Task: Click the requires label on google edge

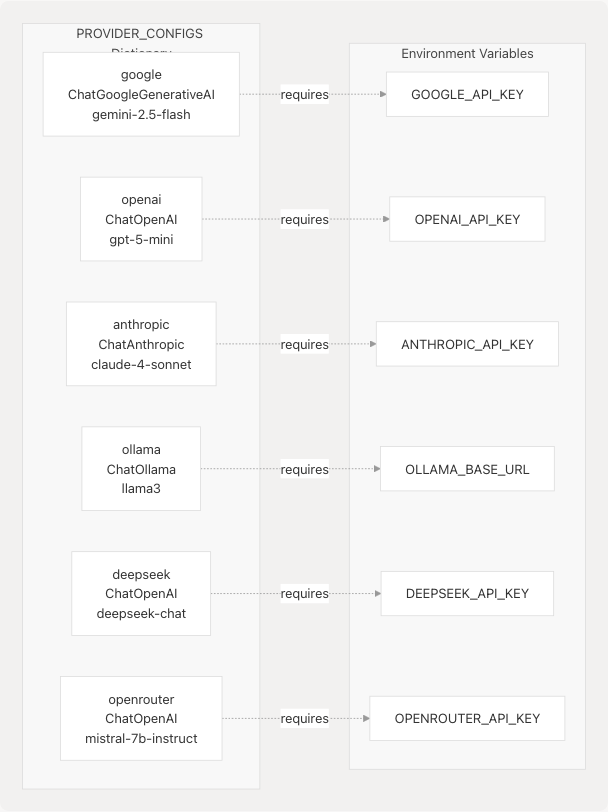Action: [x=305, y=95]
